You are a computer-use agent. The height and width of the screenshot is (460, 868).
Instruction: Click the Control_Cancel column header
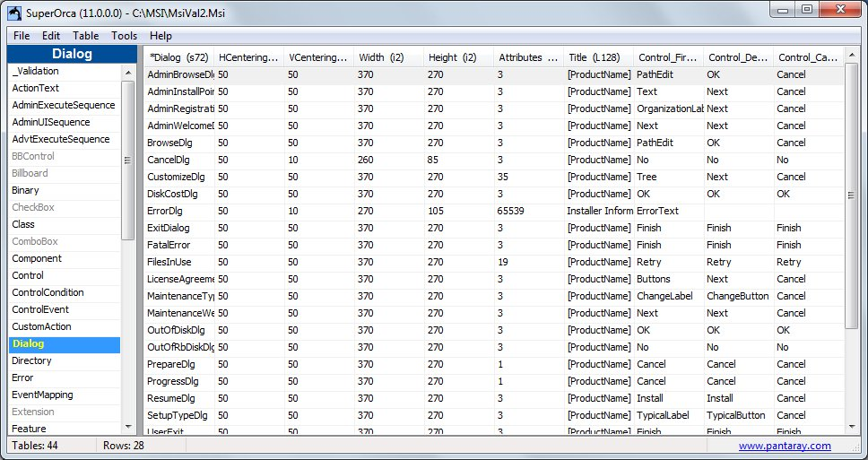point(809,57)
